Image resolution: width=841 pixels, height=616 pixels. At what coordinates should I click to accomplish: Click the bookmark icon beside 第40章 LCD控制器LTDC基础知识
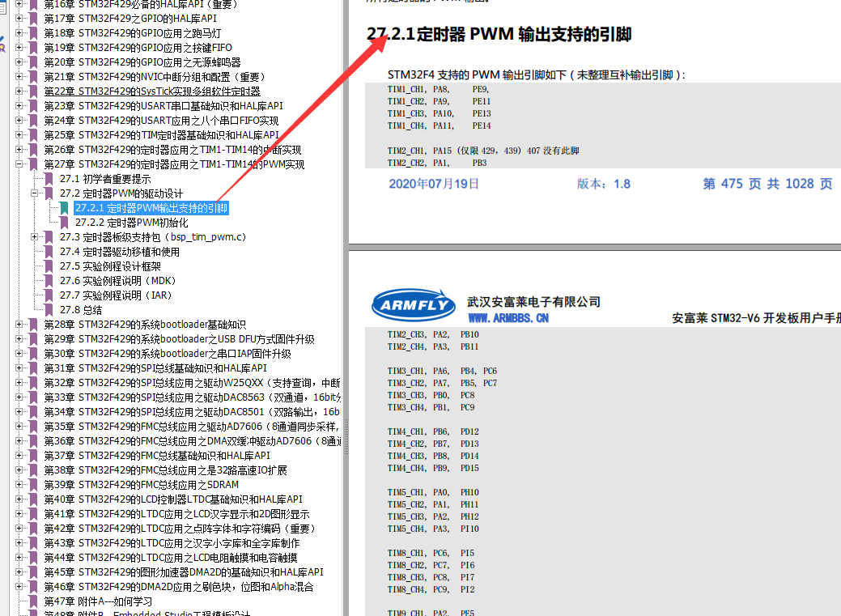tap(33, 499)
